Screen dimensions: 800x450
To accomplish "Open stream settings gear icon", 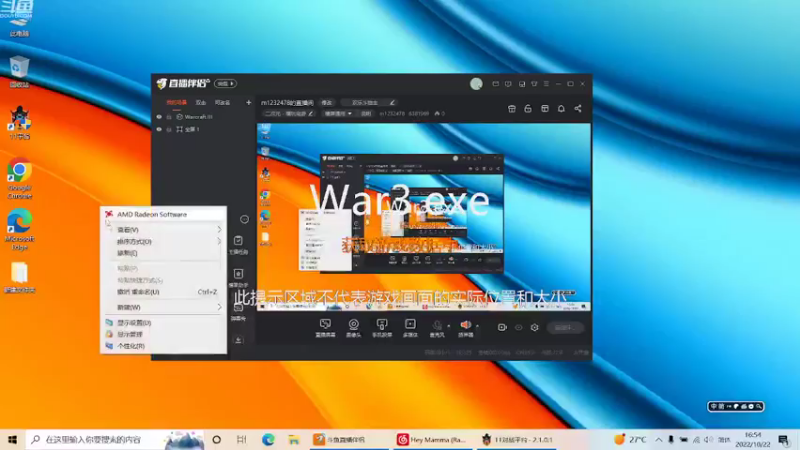I will pyautogui.click(x=534, y=328).
